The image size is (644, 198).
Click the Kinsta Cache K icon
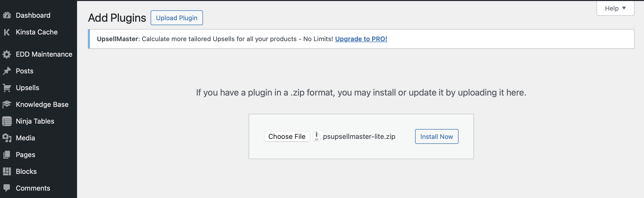(x=7, y=32)
